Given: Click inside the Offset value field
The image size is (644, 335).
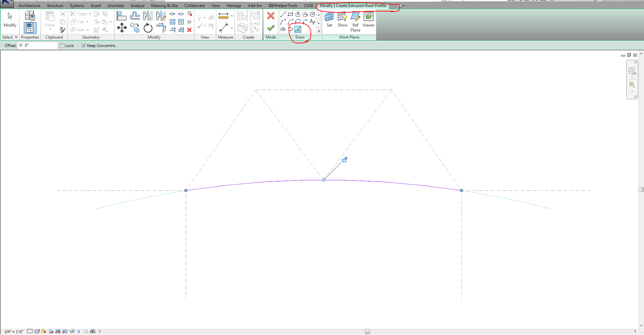Looking at the screenshot, I should (37, 45).
